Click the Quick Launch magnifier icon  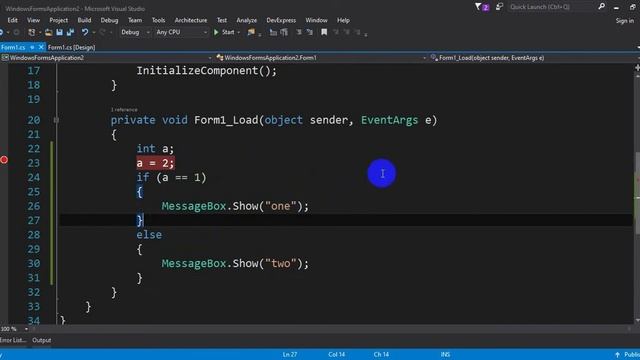(601, 7)
